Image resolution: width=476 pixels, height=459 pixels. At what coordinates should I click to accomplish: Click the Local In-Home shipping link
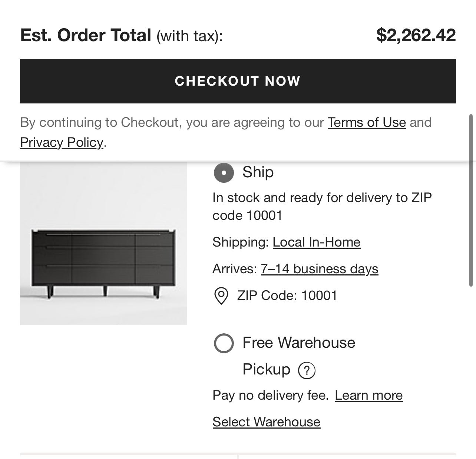click(316, 242)
